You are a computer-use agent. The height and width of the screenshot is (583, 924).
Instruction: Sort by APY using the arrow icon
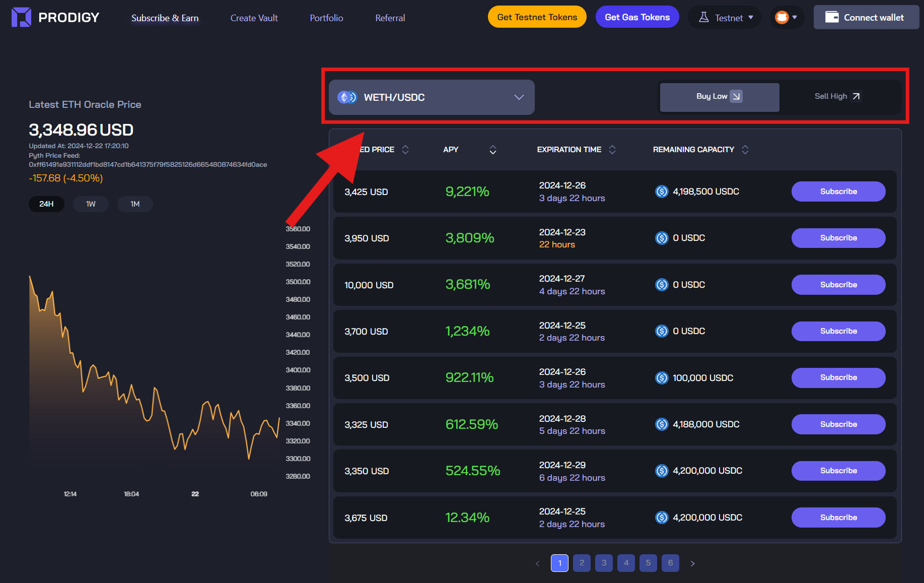point(493,150)
